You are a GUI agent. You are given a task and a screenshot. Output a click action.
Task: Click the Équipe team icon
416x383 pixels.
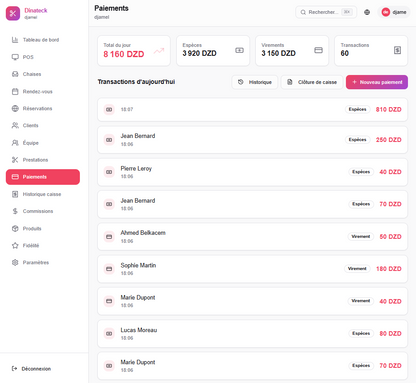click(x=15, y=143)
